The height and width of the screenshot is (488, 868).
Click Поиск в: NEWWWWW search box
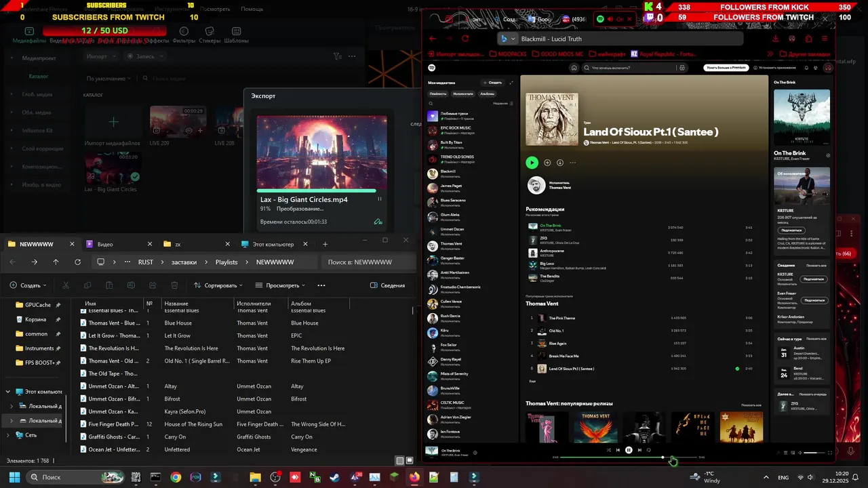pyautogui.click(x=368, y=262)
